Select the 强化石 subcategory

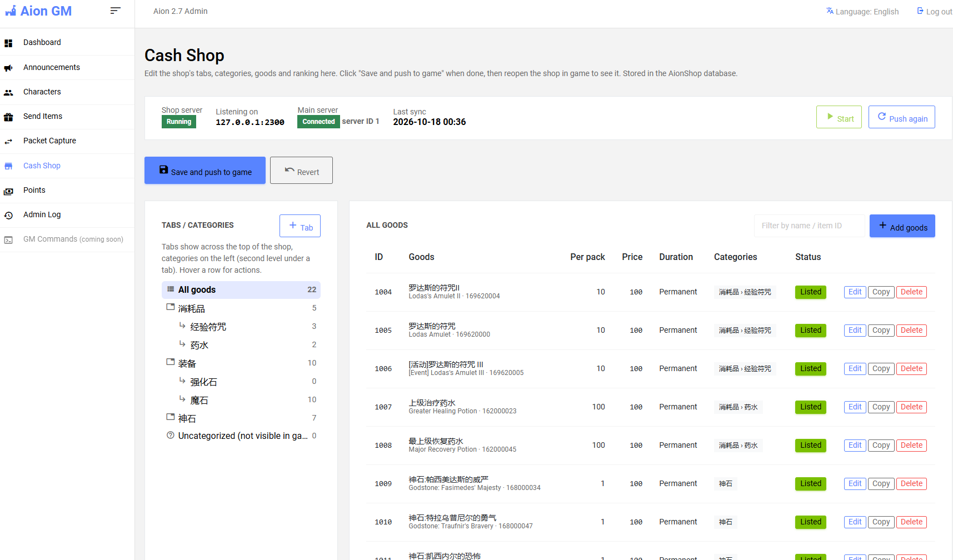[x=241, y=382]
